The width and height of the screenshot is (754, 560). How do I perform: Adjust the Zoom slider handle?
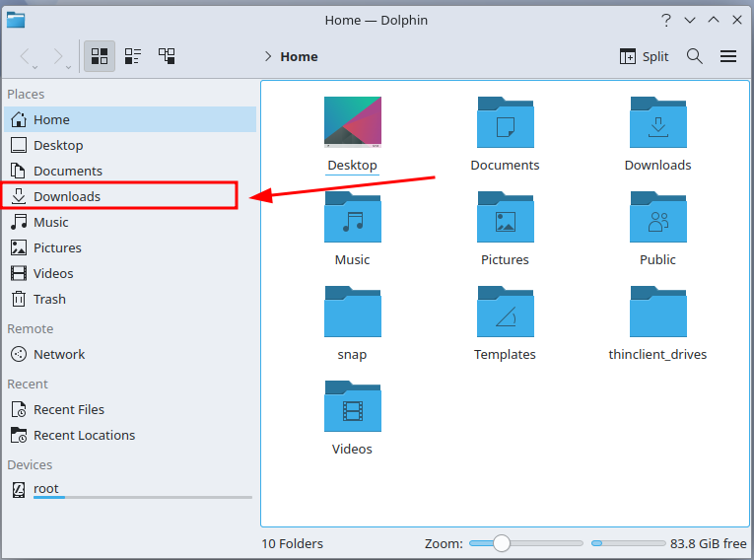pos(502,543)
